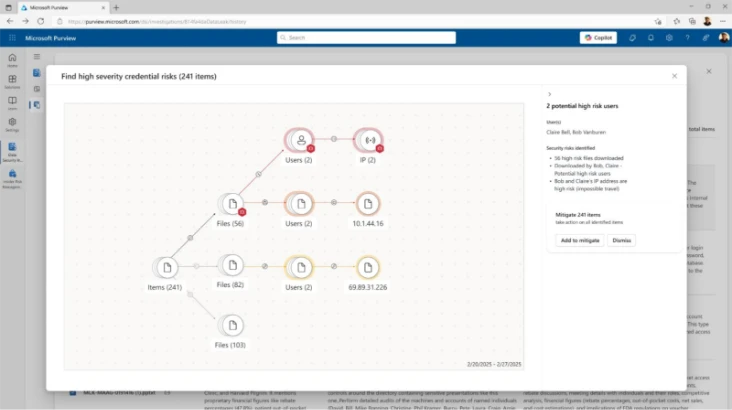Collapse the details side panel chevron
Screen dimensions: 732x410
coord(549,94)
